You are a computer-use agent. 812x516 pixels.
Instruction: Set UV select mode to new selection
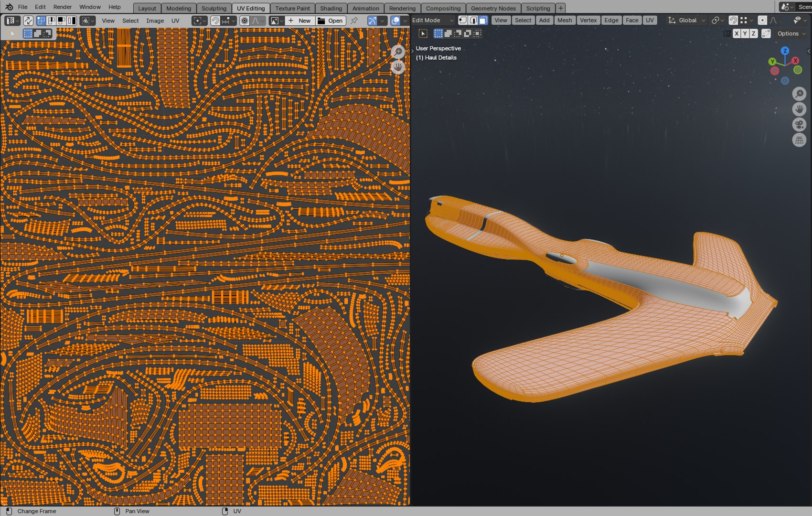coord(28,33)
